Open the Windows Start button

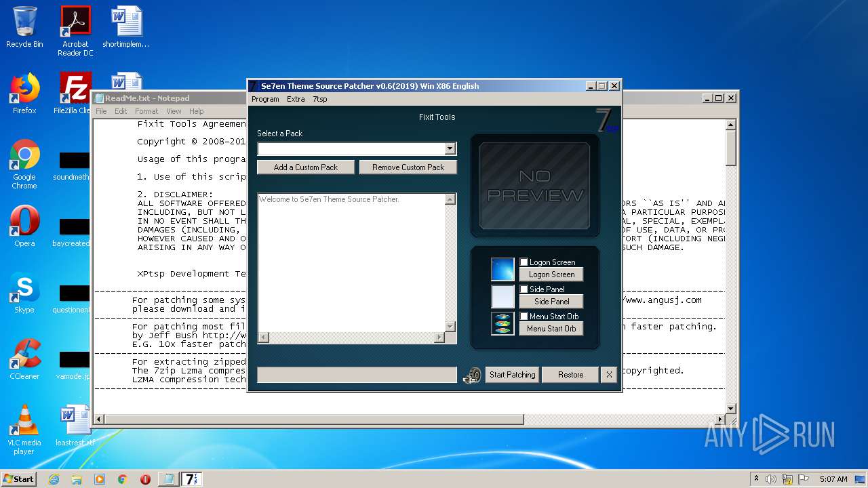click(19, 479)
